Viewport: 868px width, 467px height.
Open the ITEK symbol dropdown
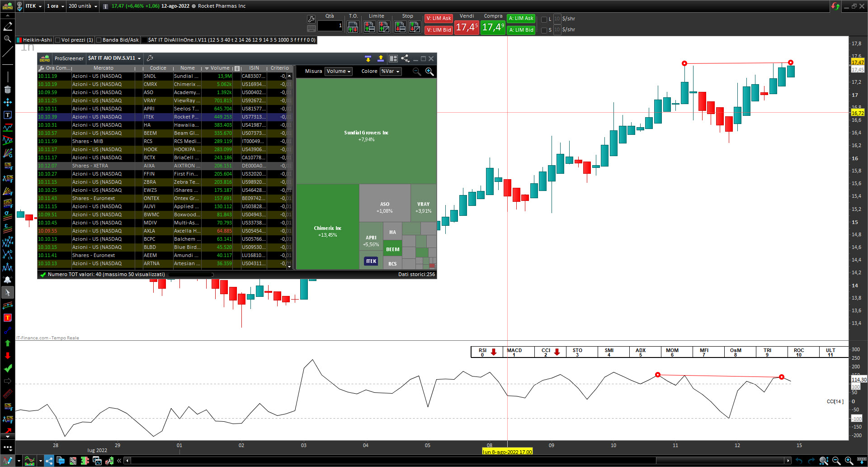click(x=34, y=6)
